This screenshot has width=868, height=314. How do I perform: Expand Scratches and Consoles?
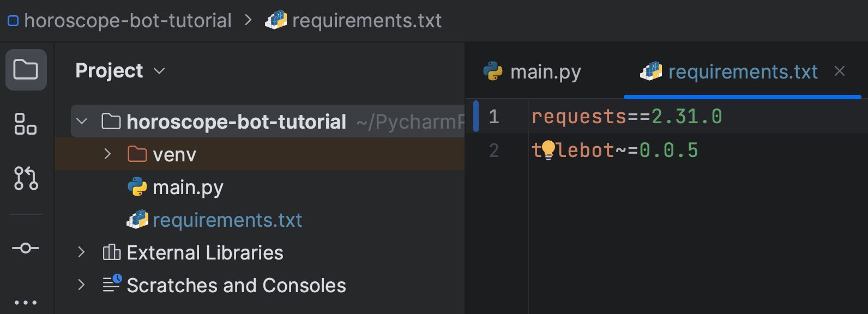81,285
